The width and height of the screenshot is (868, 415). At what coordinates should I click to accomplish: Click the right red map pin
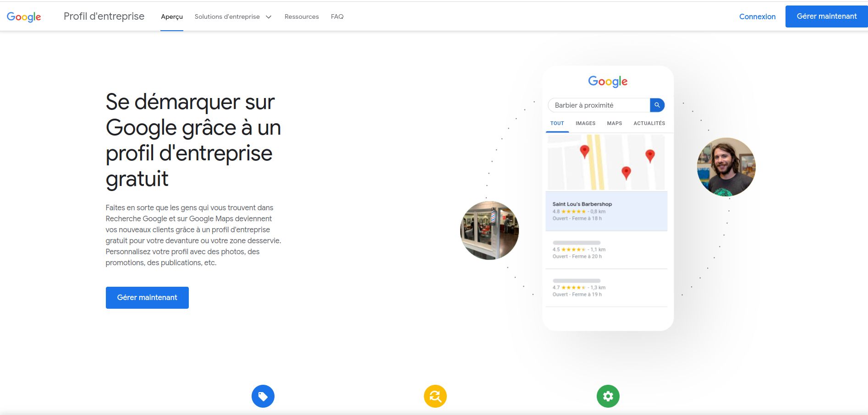[650, 156]
